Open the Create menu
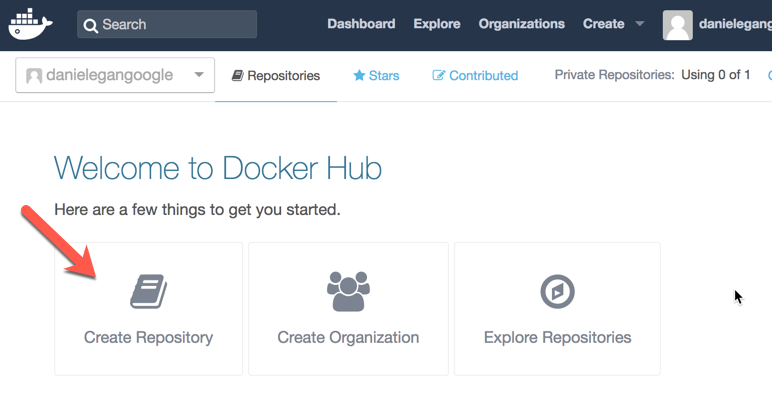Image resolution: width=772 pixels, height=402 pixels. (604, 24)
